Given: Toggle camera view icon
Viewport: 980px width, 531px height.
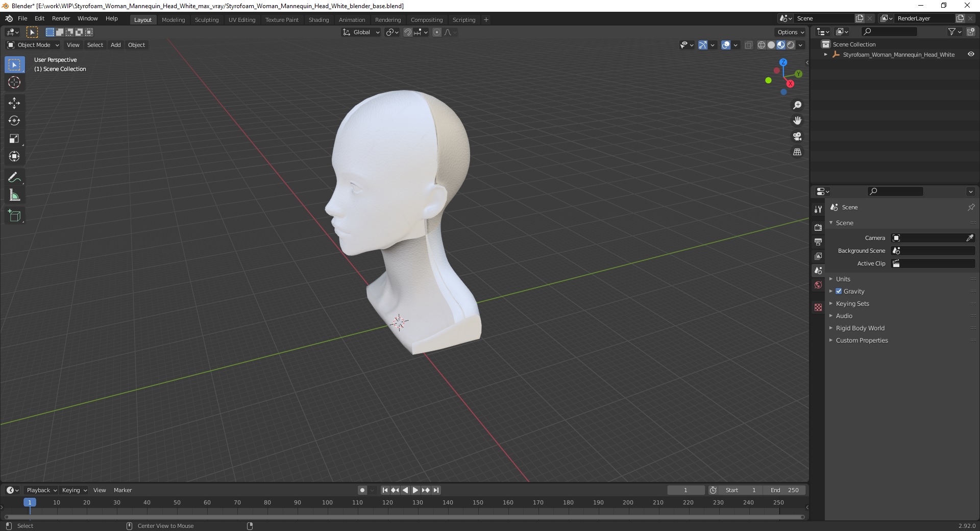Looking at the screenshot, I should [x=797, y=136].
